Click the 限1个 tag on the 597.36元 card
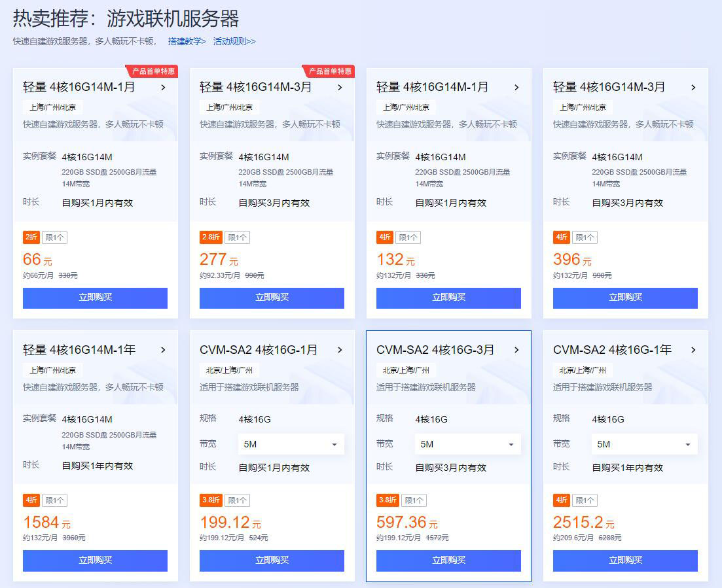 click(414, 500)
